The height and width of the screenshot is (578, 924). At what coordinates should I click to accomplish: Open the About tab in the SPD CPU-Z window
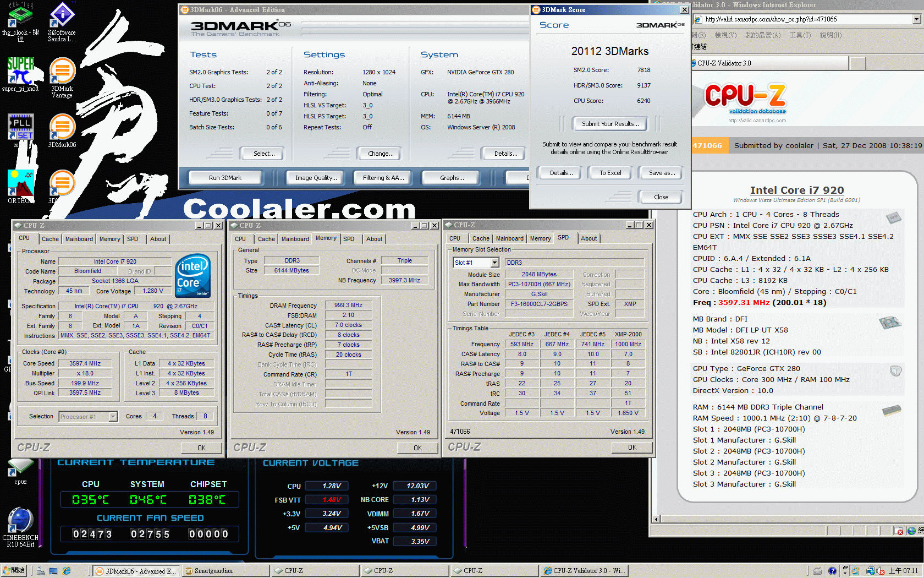[x=588, y=238]
